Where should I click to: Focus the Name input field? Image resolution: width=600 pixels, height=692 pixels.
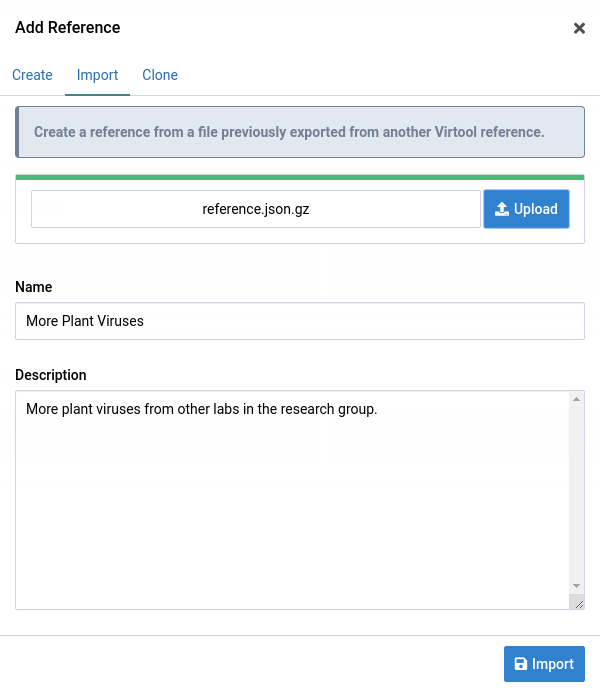point(300,321)
